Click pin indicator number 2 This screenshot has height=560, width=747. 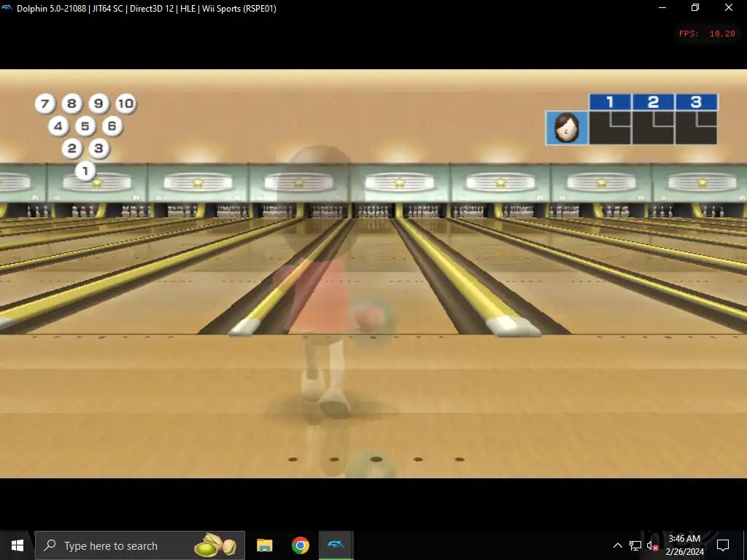coord(72,148)
